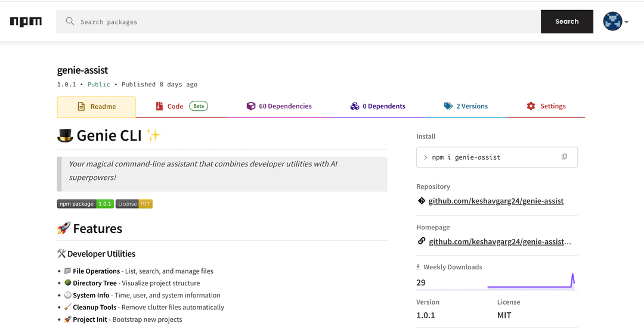Click the Settings gear icon
The width and height of the screenshot is (644, 329).
531,106
